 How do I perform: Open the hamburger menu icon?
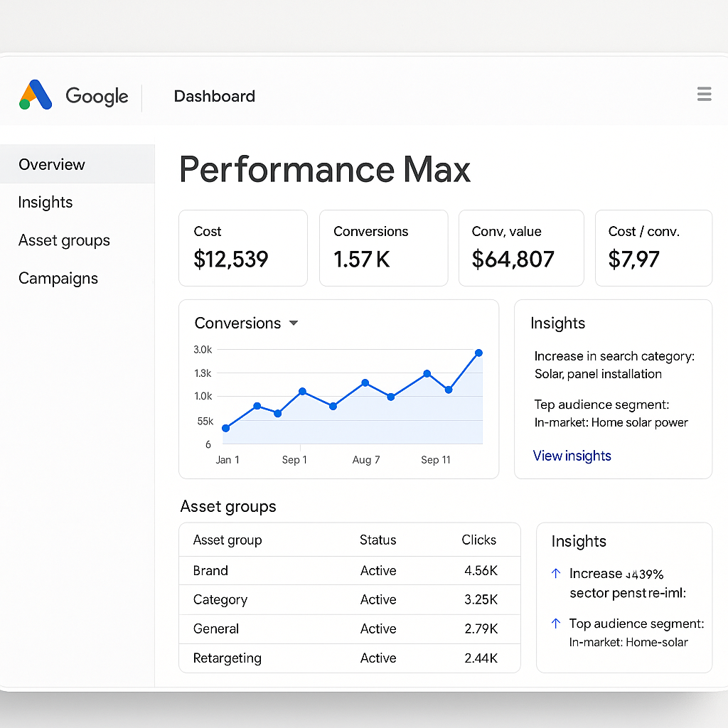704,93
